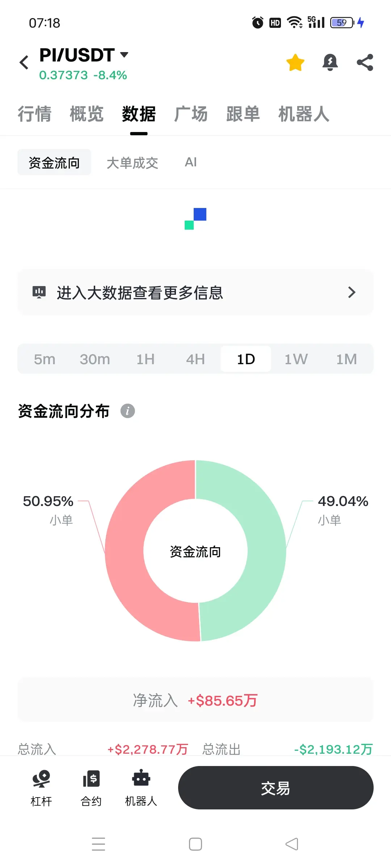The height and width of the screenshot is (868, 391).
Task: Switch to the 行情 tab
Action: (x=34, y=114)
